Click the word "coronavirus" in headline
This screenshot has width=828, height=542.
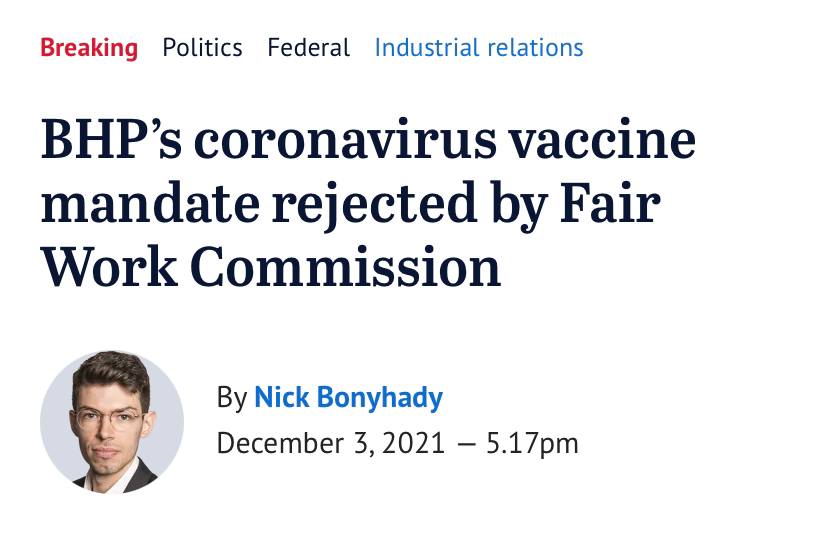(345, 141)
